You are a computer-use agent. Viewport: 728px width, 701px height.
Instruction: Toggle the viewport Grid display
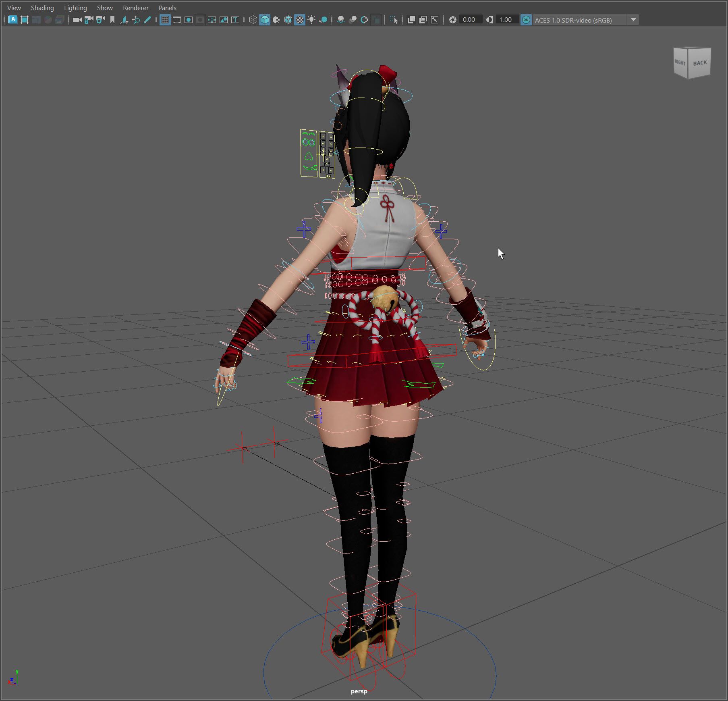click(x=165, y=20)
